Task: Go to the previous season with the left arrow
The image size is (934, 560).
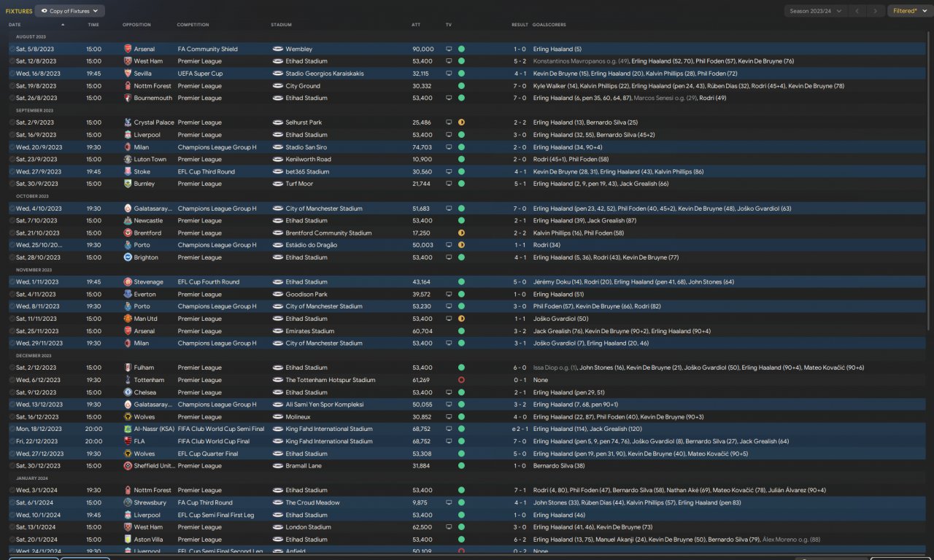Action: point(857,11)
